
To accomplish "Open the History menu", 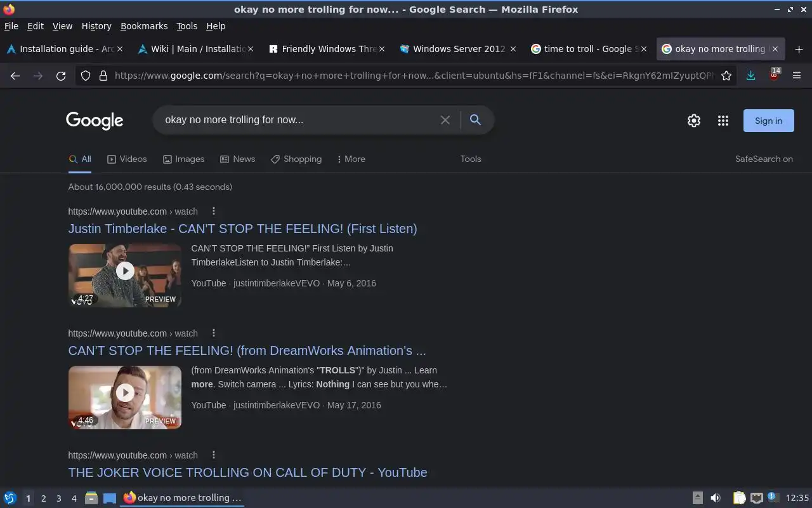I will pyautogui.click(x=96, y=26).
